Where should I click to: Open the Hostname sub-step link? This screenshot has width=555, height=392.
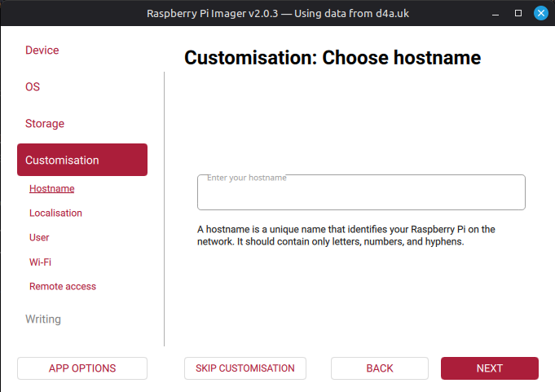tap(51, 189)
